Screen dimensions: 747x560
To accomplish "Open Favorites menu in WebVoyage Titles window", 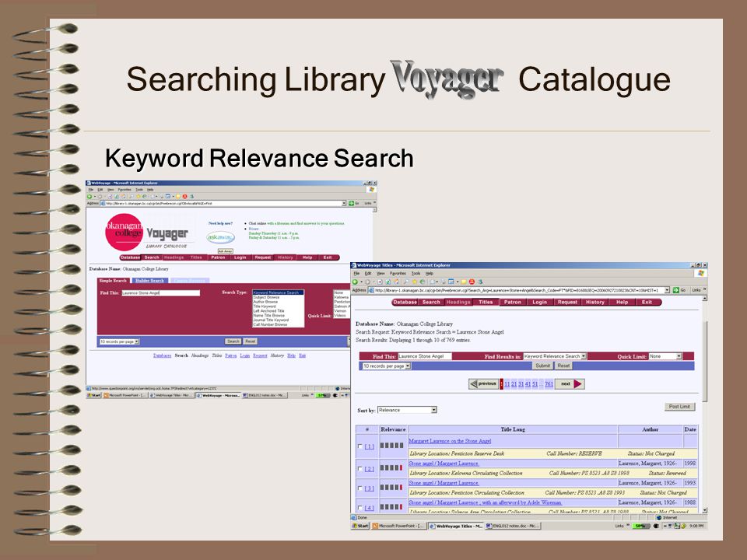I will click(398, 273).
